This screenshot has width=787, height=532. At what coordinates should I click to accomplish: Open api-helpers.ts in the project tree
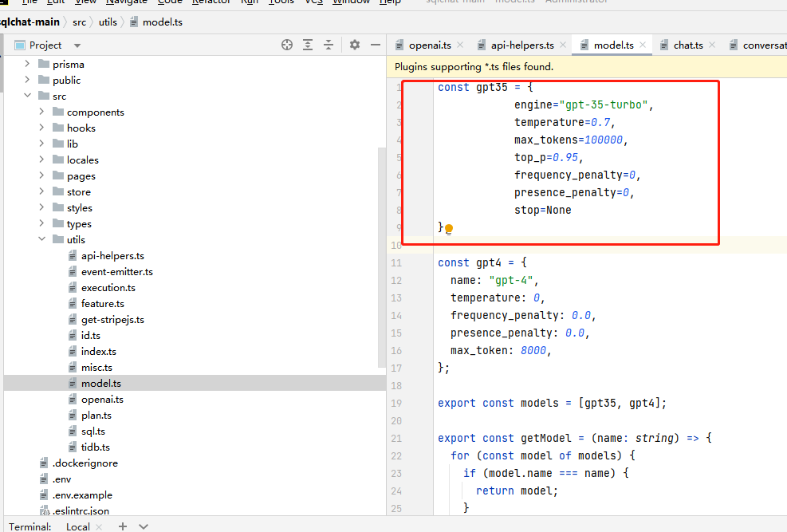click(112, 255)
